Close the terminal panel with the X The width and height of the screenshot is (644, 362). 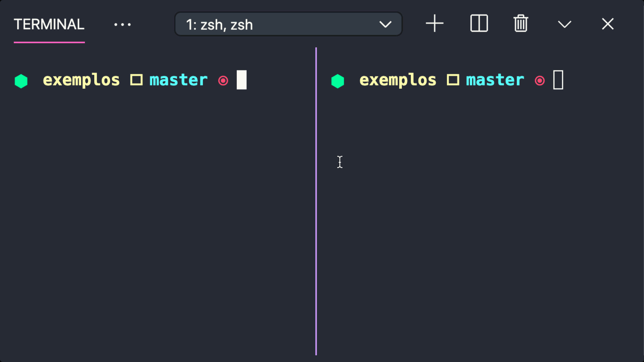607,24
